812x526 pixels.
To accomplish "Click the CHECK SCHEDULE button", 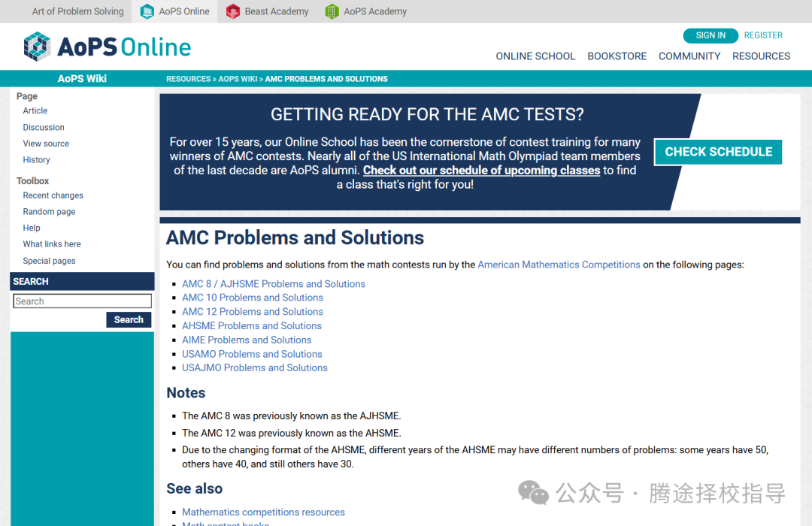I will (718, 153).
